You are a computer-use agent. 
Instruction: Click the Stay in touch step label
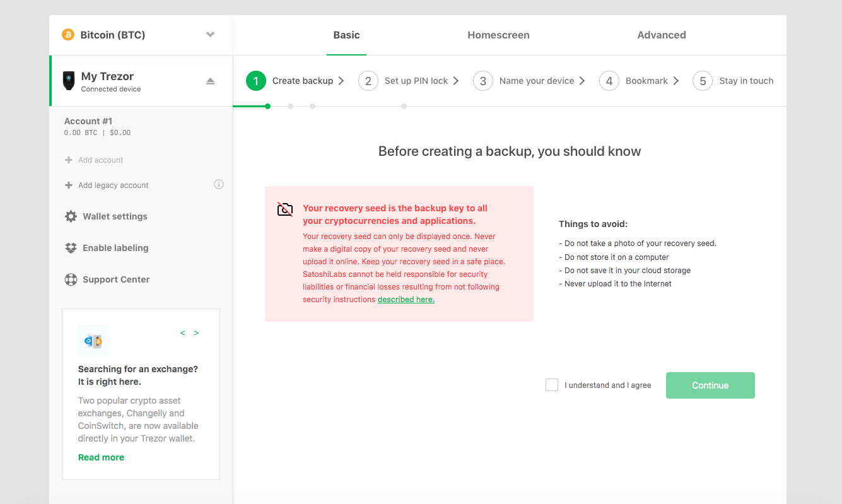pyautogui.click(x=746, y=81)
